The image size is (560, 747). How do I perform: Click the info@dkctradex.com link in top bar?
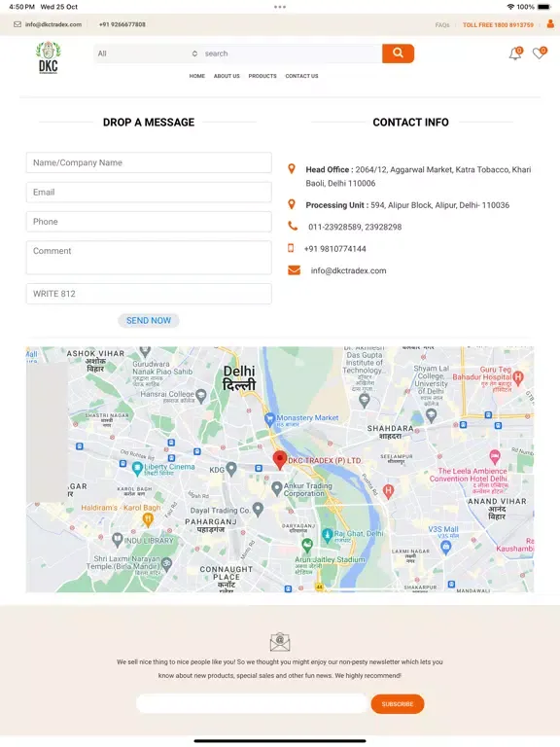53,24
